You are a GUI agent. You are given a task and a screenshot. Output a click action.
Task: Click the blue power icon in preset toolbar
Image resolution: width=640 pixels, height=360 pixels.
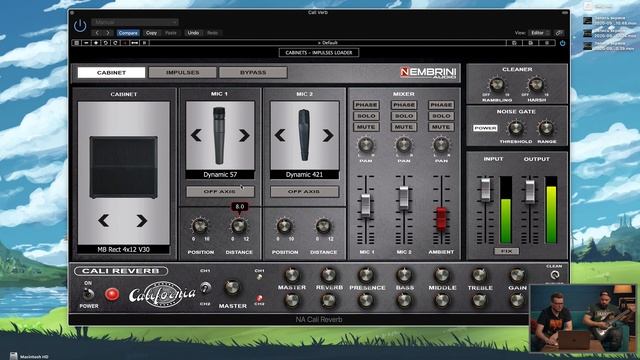(x=562, y=43)
